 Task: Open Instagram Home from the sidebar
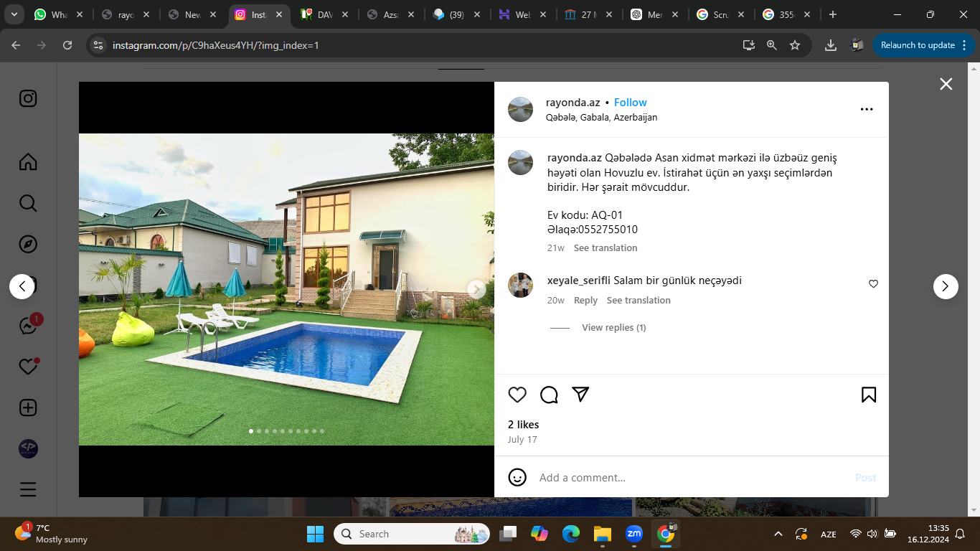click(x=28, y=162)
